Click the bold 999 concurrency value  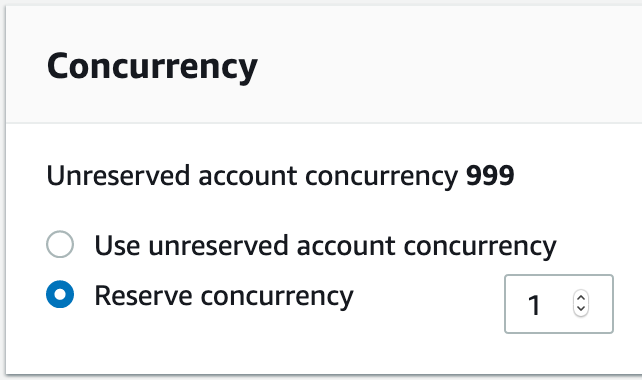click(x=490, y=176)
